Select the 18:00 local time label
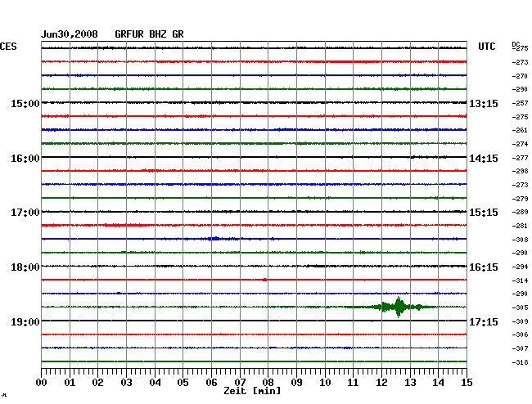The height and width of the screenshot is (404, 532). tap(25, 267)
